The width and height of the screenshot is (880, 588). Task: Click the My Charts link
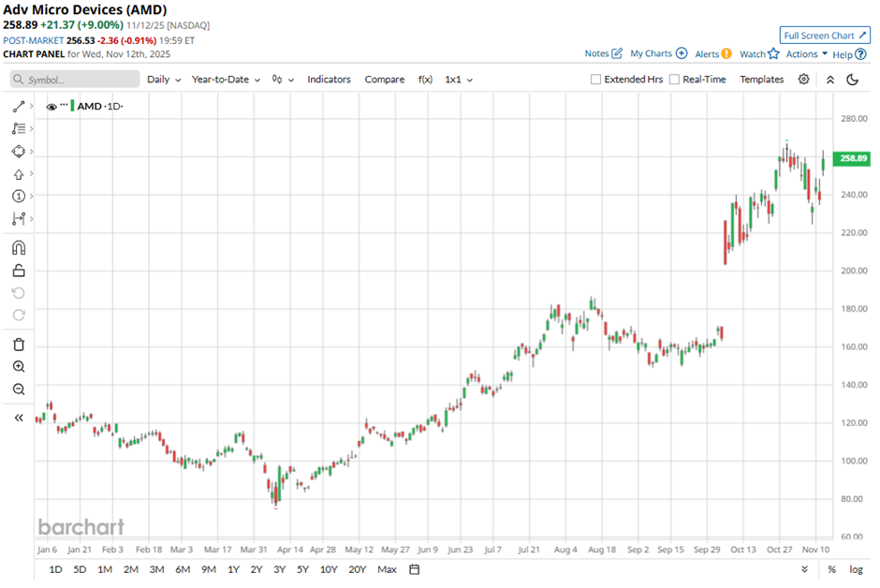[651, 53]
